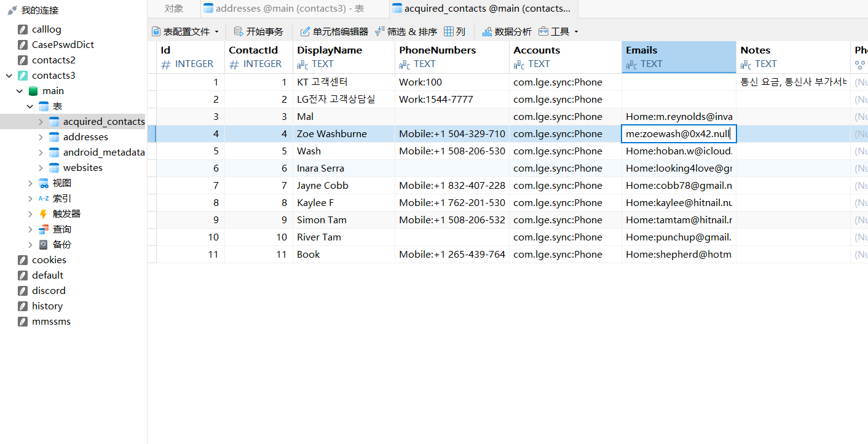868x444 pixels.
Task: Click the acquired_contacts table icon in the tree
Action: (54, 122)
